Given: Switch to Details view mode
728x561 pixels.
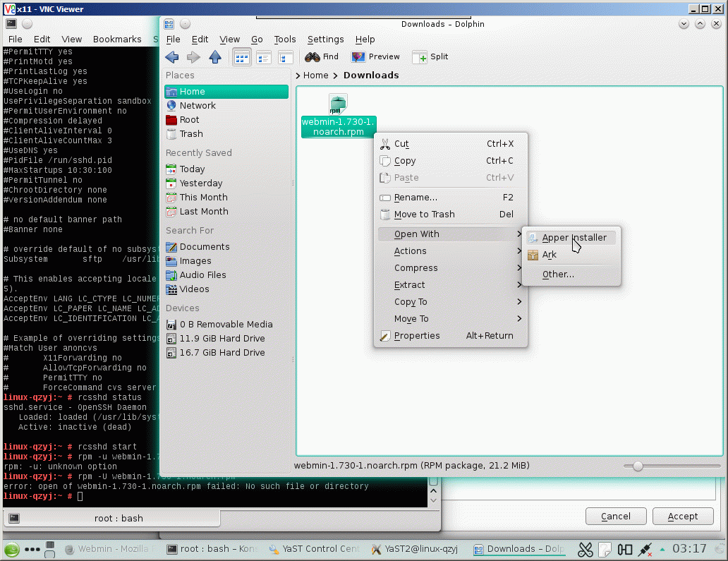Looking at the screenshot, I should pyautogui.click(x=264, y=57).
